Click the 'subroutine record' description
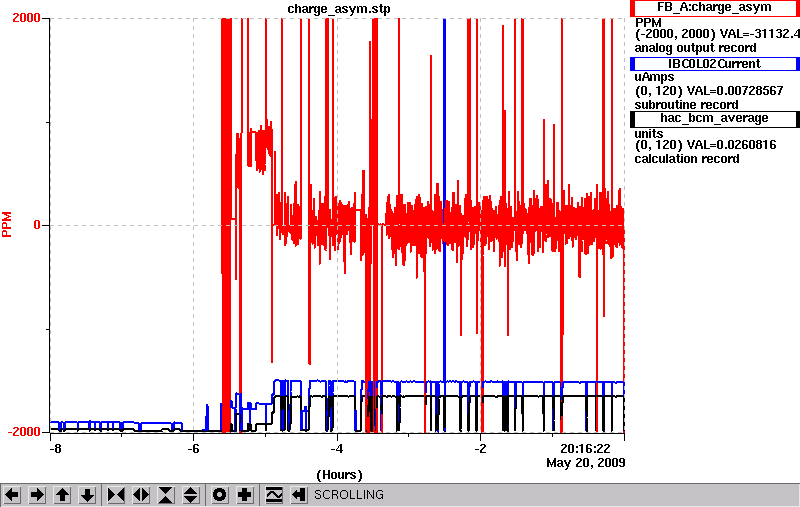 686,105
